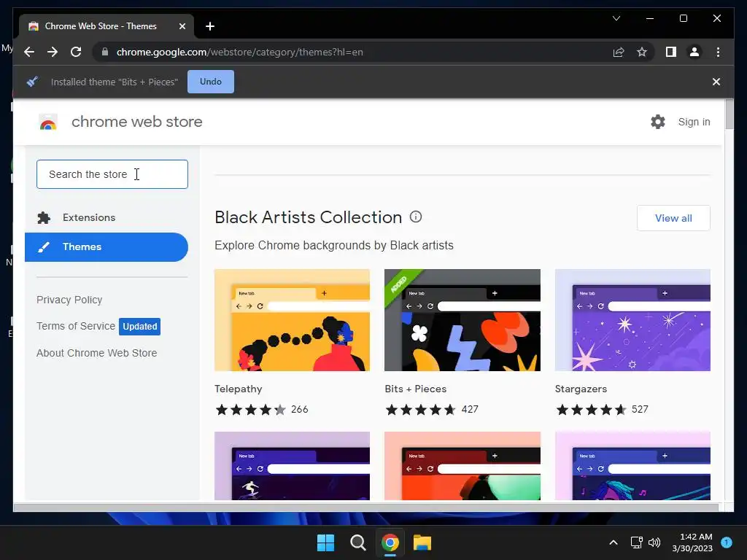Open About Chrome Web Store link
This screenshot has height=560, width=747.
(x=97, y=353)
